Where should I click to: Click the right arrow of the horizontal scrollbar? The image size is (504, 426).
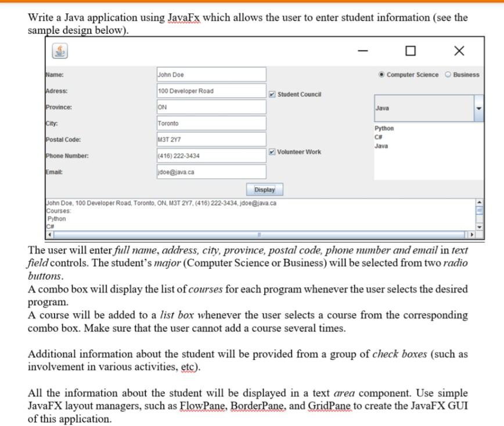point(472,234)
